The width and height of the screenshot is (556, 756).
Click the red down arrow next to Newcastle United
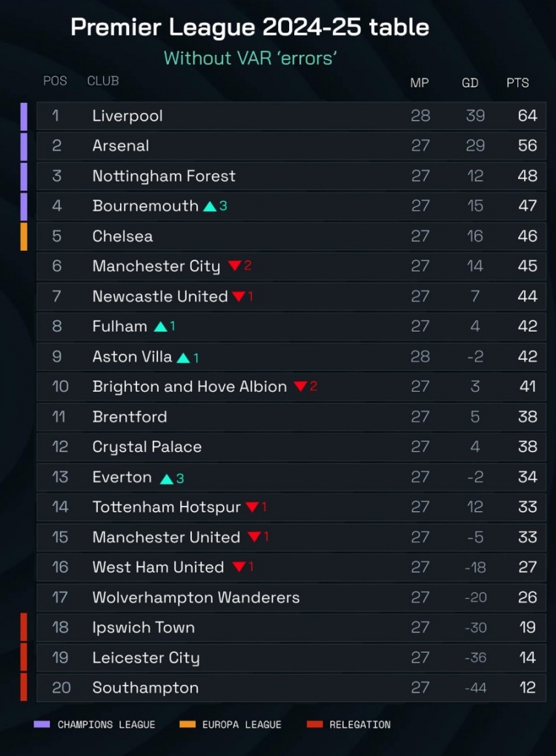point(239,297)
